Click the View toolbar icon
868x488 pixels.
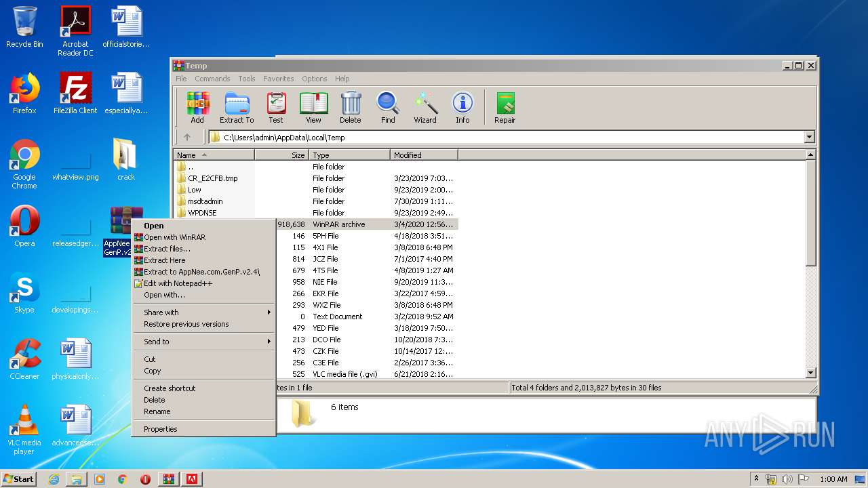point(313,108)
